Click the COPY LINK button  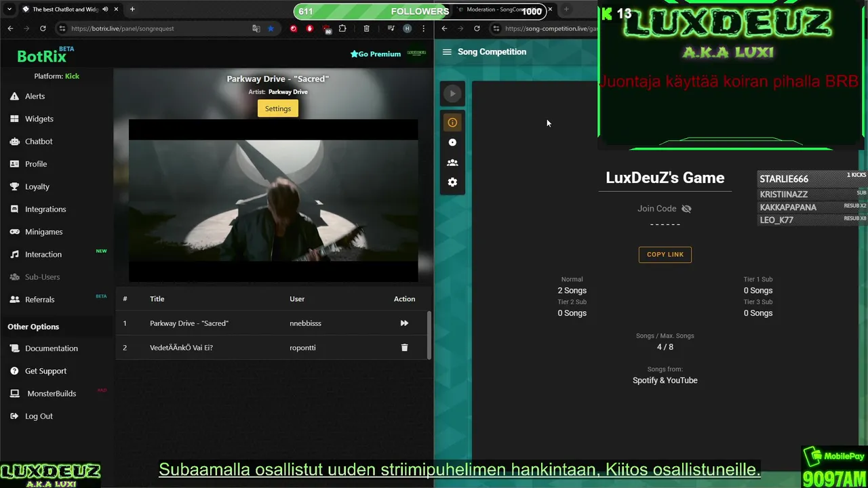coord(665,254)
